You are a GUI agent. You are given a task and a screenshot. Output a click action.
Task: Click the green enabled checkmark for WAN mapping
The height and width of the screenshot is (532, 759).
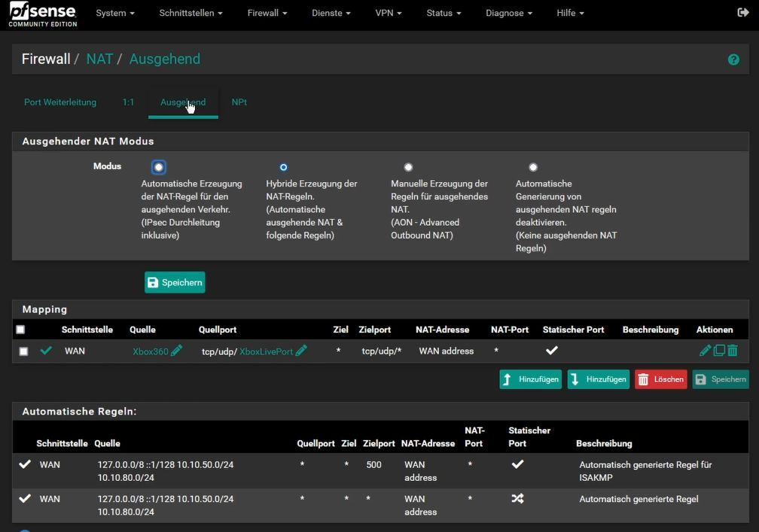pos(46,351)
